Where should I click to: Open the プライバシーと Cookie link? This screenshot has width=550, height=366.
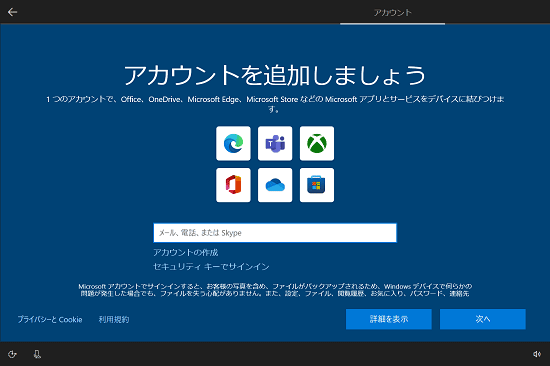(50, 319)
